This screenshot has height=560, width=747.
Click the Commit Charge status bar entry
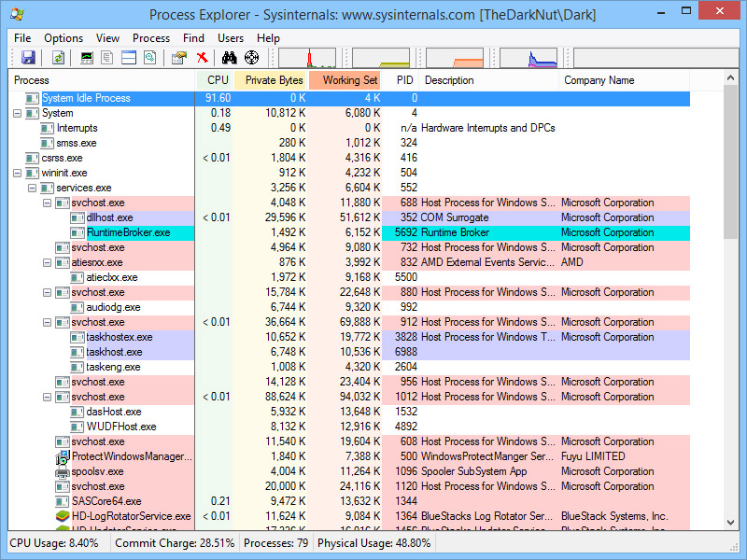(x=175, y=543)
